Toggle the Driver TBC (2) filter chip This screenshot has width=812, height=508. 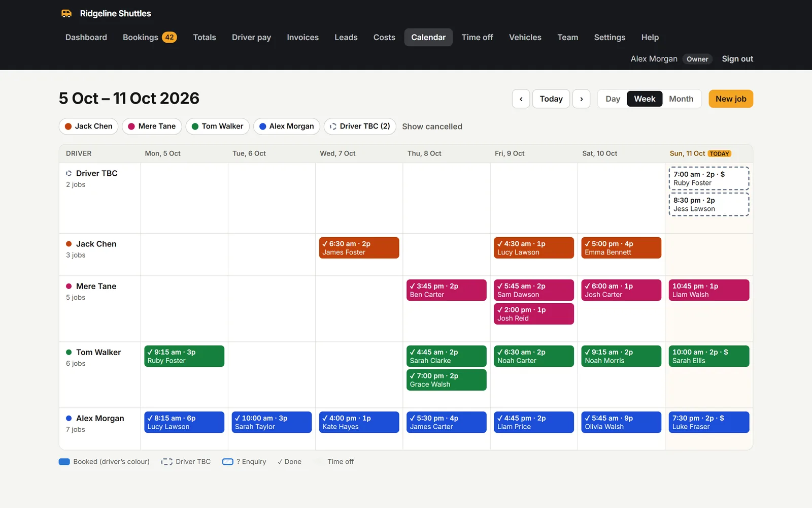click(360, 126)
